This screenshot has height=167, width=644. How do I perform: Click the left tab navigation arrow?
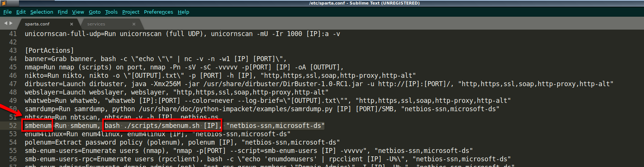6,24
